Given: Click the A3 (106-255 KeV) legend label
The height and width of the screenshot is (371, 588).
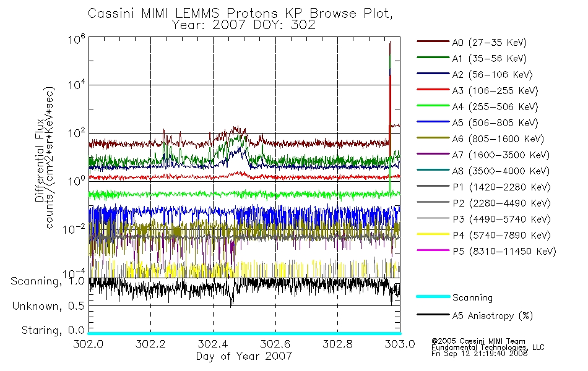Looking at the screenshot, I should (495, 91).
